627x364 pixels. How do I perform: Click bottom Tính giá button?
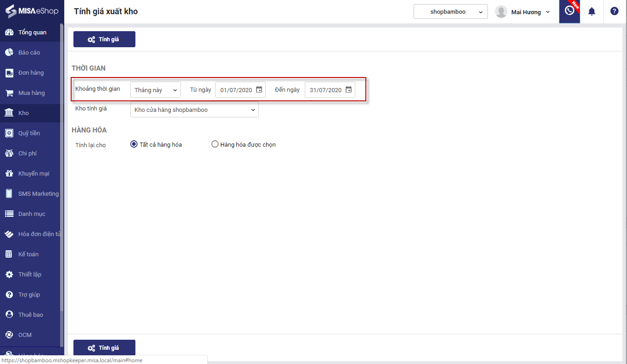[x=104, y=347]
